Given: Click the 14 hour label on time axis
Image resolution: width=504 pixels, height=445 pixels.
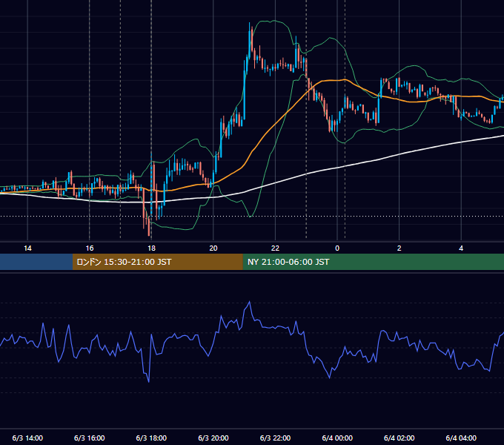Looking at the screenshot, I should (27, 248).
